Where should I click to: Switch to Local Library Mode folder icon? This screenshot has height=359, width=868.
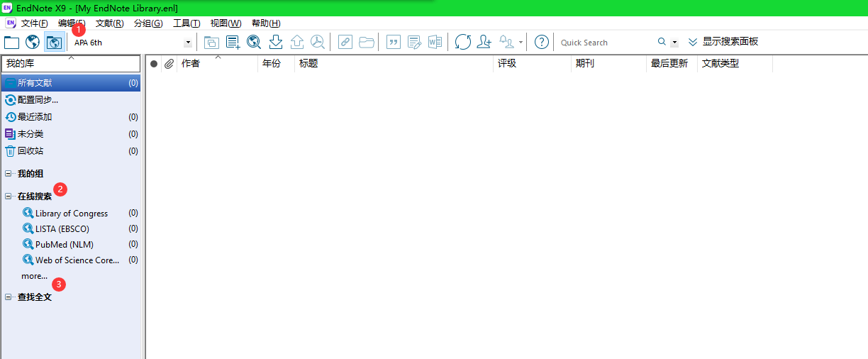11,42
